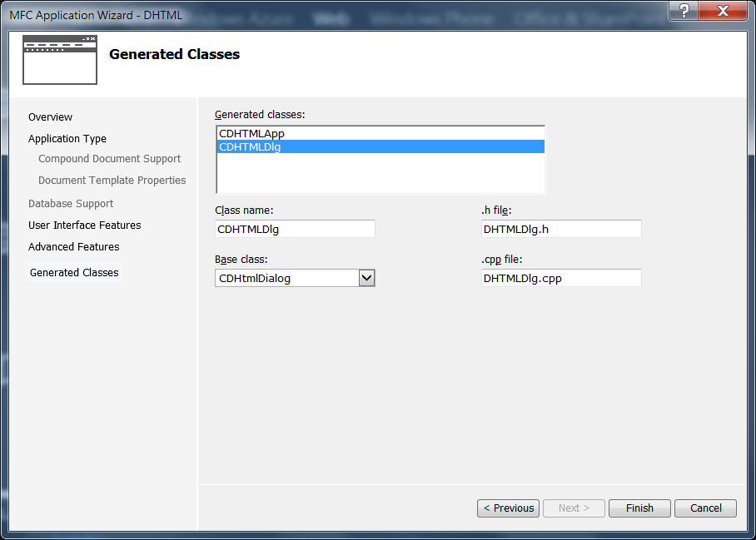
Task: Click the 'Generated classes:' list label
Action: pyautogui.click(x=260, y=115)
